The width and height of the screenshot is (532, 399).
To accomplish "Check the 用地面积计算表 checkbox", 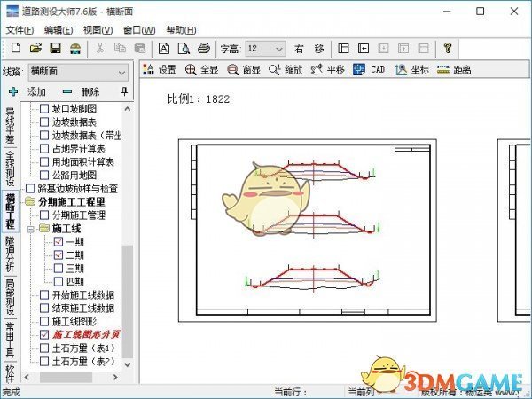I will click(44, 162).
